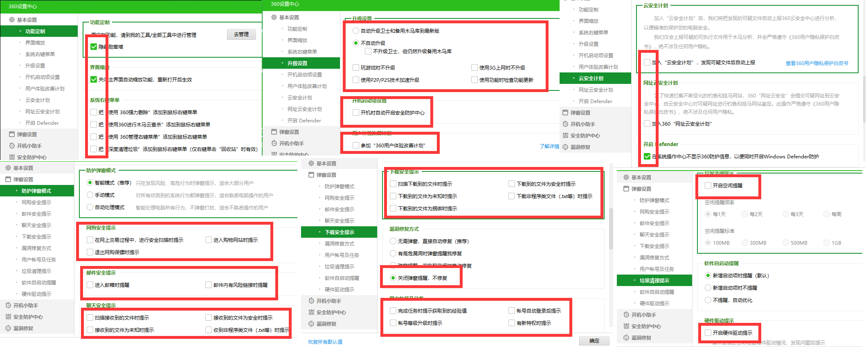The width and height of the screenshot is (868, 347).
Task: Click 开机小助手 icon in the 升级设置 sidebar
Action: (x=274, y=143)
